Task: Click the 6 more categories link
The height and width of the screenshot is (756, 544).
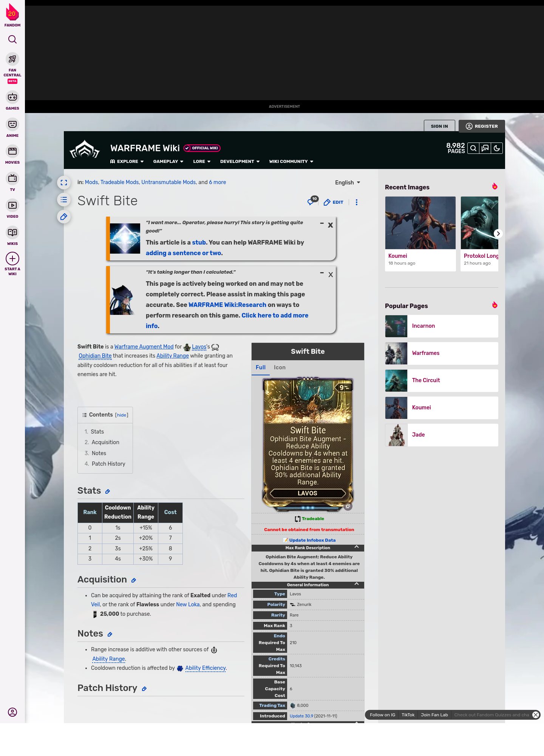Action: pos(218,182)
